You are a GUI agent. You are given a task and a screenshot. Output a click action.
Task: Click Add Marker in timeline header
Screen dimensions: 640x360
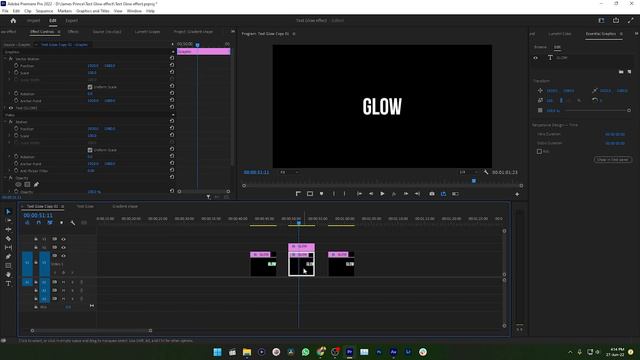62,222
